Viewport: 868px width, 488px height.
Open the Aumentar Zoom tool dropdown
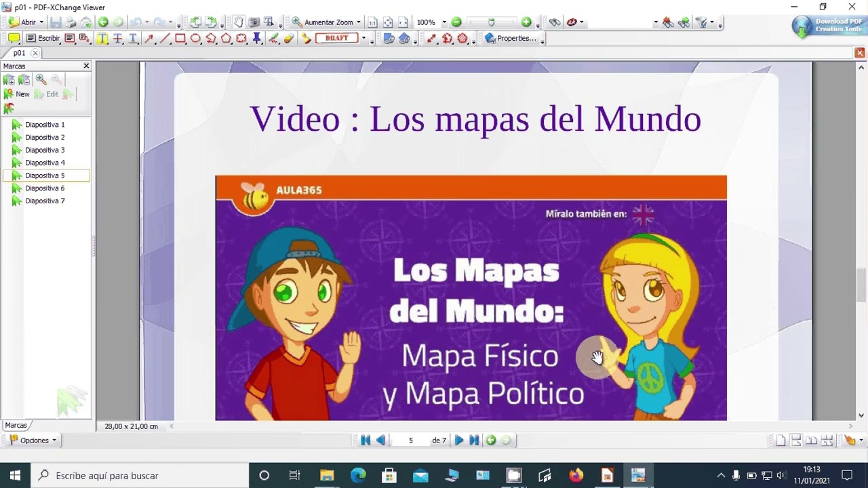coord(358,22)
